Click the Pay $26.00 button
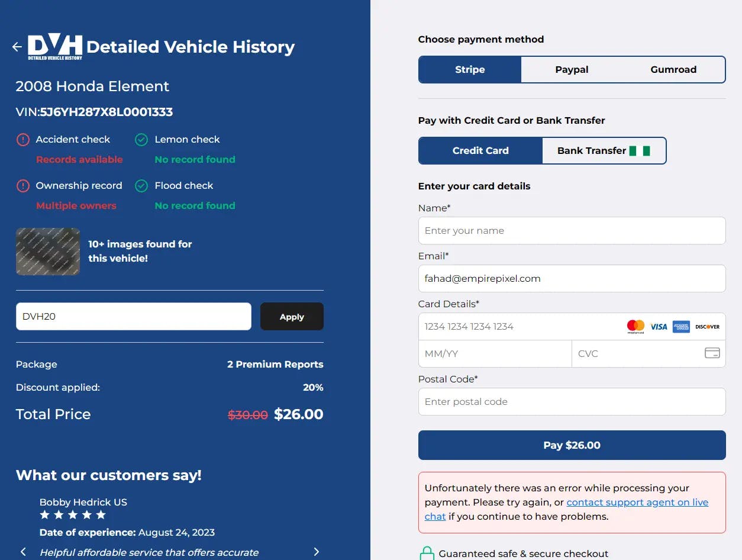The height and width of the screenshot is (560, 742). pyautogui.click(x=572, y=445)
